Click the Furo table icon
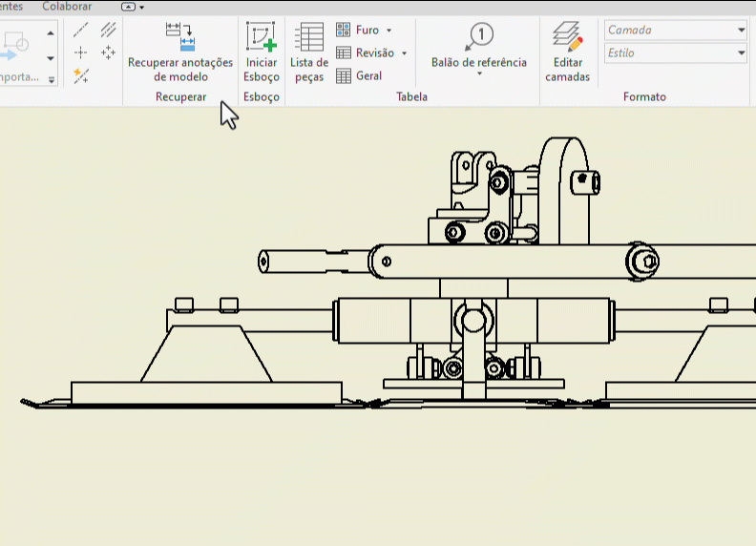This screenshot has width=756, height=546. [344, 31]
